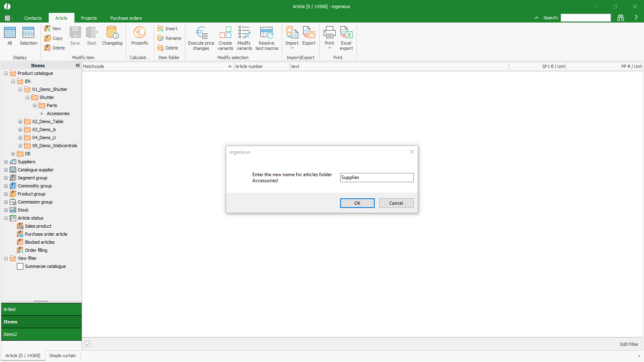Toggle the filter checkbox at bottom left
This screenshot has width=644, height=362.
point(88,344)
